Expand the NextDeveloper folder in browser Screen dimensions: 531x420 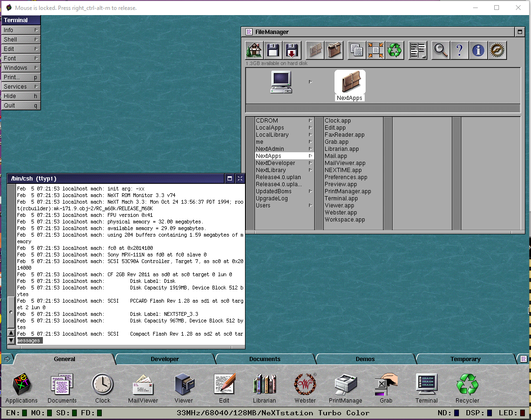275,163
